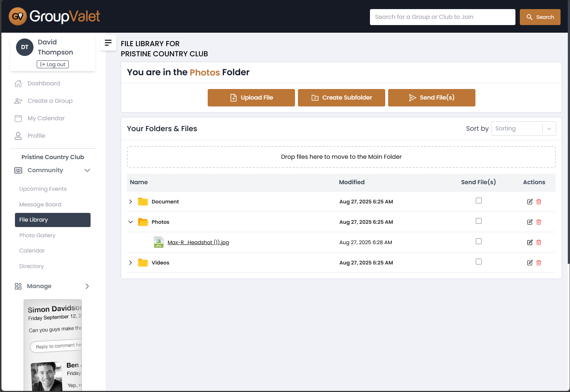Open the Dashboard using the home icon
Image resolution: width=570 pixels, height=392 pixels.
point(18,83)
